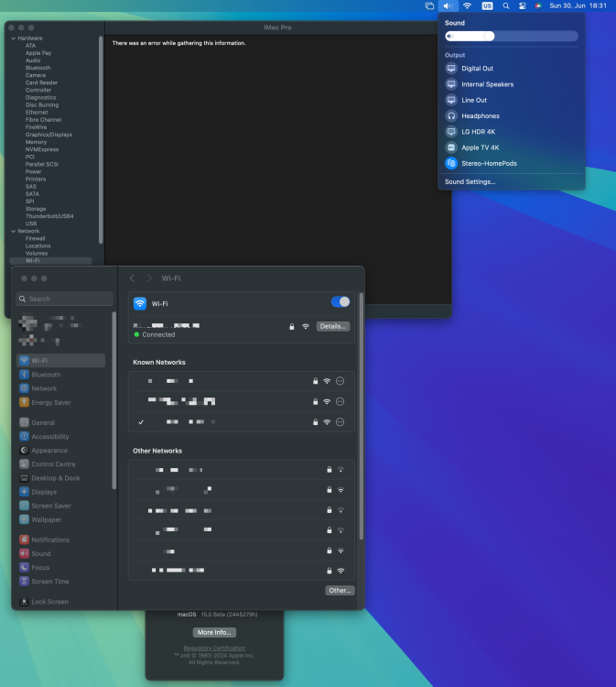
Task: Open date and time in menu bar
Action: coord(578,5)
